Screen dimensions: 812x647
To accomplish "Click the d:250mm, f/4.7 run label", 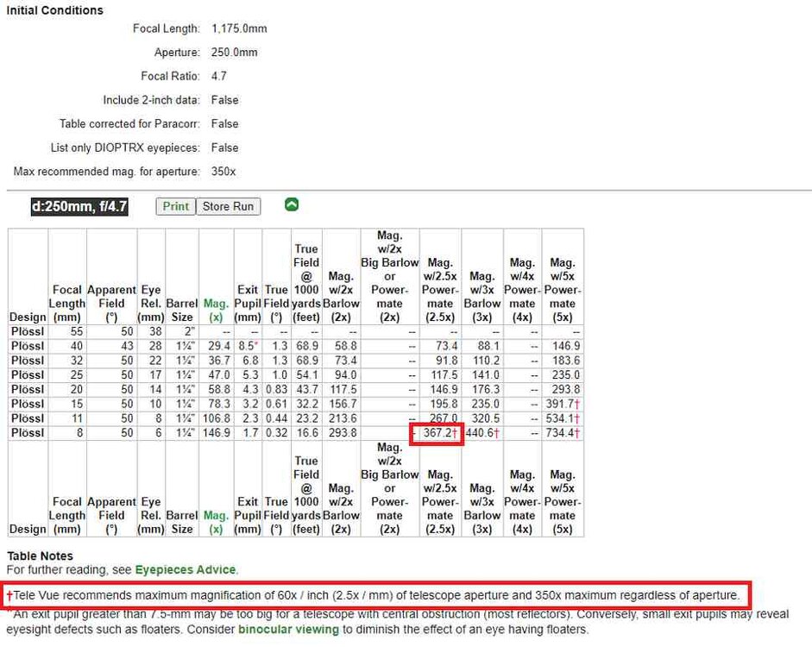I will tap(80, 206).
